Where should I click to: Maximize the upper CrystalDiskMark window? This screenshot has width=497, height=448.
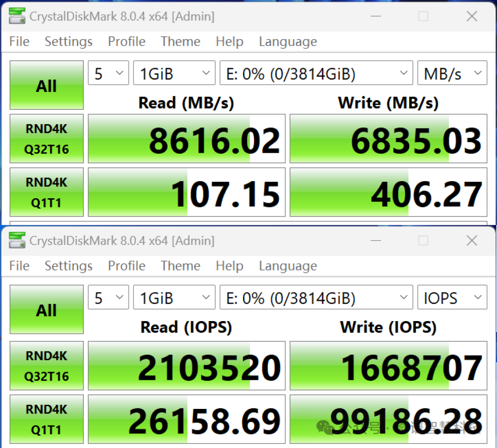click(423, 16)
